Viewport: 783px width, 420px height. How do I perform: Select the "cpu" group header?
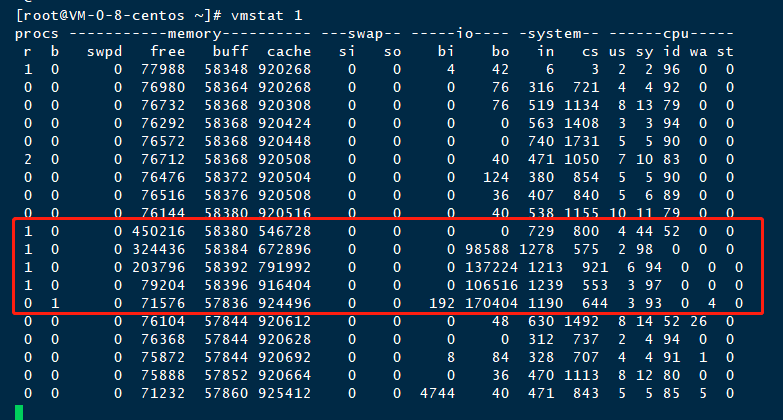pyautogui.click(x=676, y=34)
